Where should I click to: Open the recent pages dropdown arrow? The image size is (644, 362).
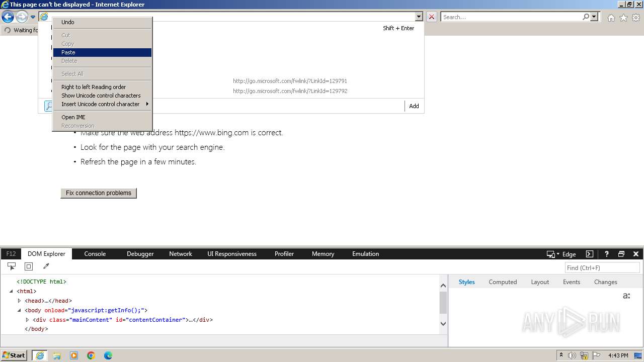33,17
